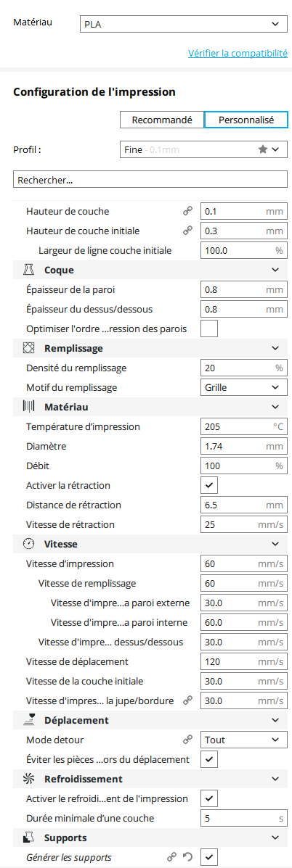
Task: Collapse the Déplacement section chevron
Action: tap(275, 720)
